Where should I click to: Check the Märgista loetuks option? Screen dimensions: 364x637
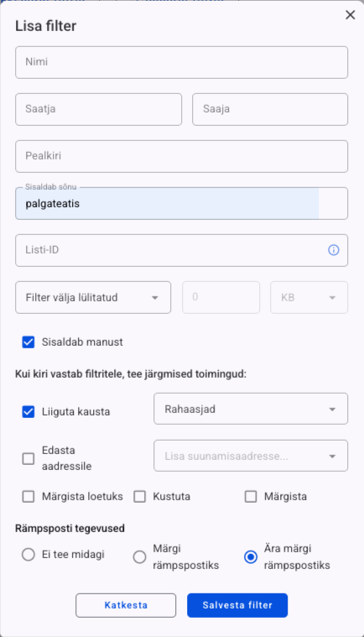click(29, 497)
